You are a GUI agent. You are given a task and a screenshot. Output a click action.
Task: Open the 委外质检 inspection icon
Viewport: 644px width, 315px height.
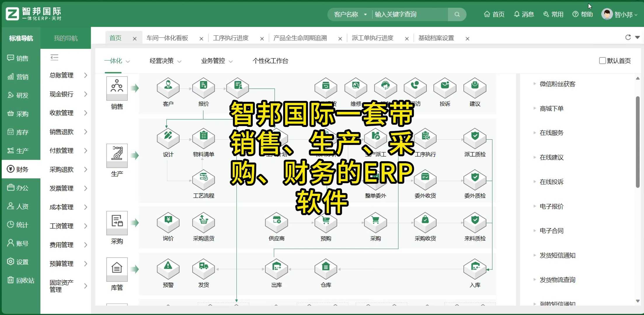pos(475,180)
